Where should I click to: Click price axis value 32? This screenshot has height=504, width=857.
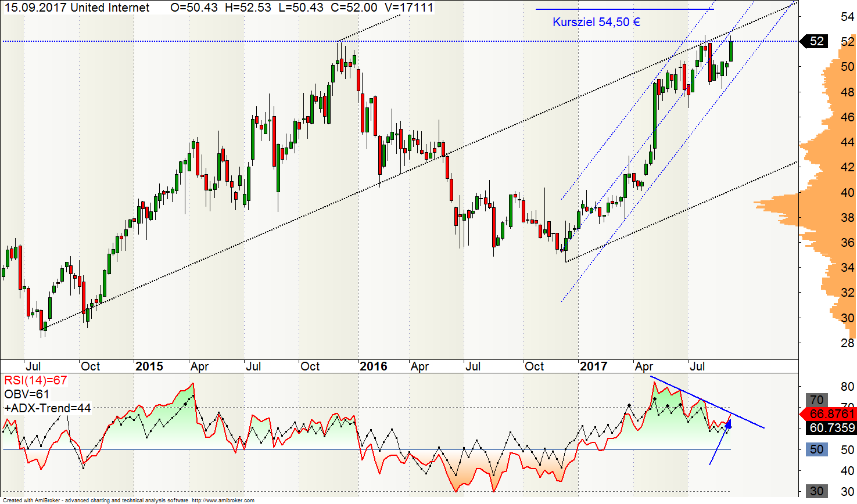(x=847, y=293)
